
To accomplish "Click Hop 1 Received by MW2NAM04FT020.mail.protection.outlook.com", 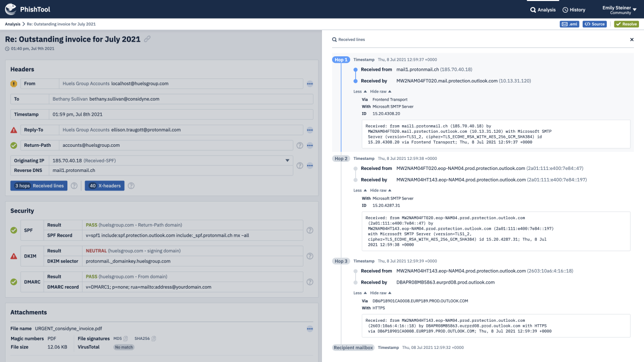I will [447, 80].
